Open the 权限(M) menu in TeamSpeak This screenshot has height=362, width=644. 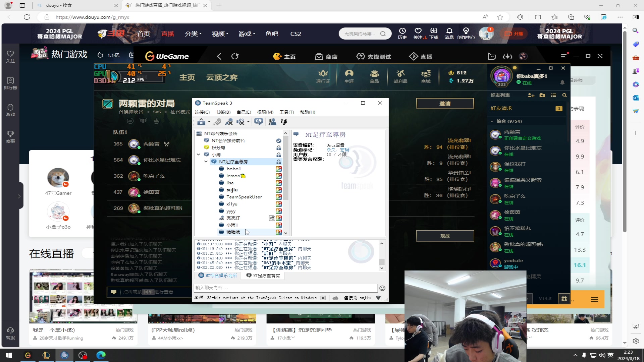pos(265,112)
